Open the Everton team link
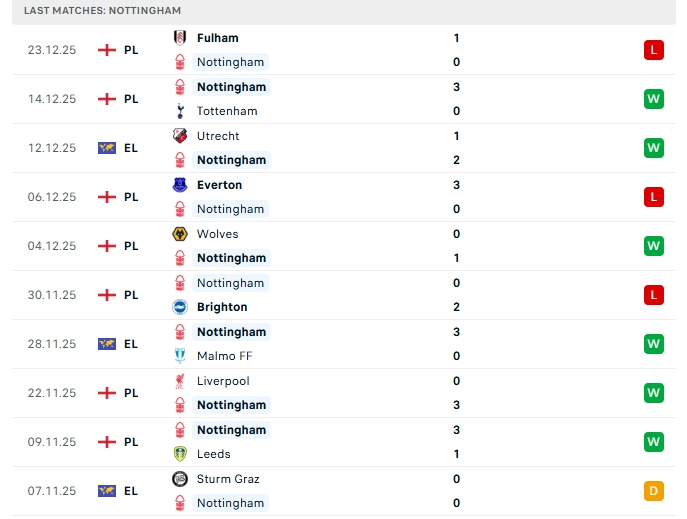Screen dimensions: 687x519 pos(219,185)
